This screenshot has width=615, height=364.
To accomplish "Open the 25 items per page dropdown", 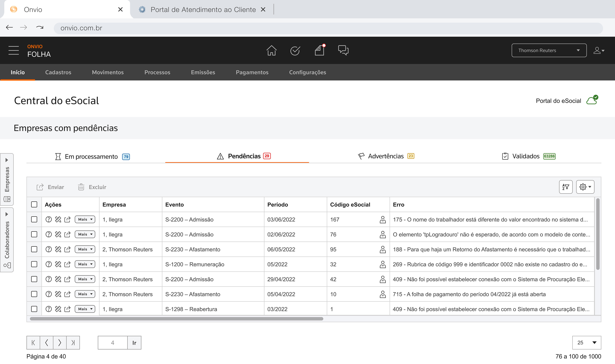I will pyautogui.click(x=586, y=343).
